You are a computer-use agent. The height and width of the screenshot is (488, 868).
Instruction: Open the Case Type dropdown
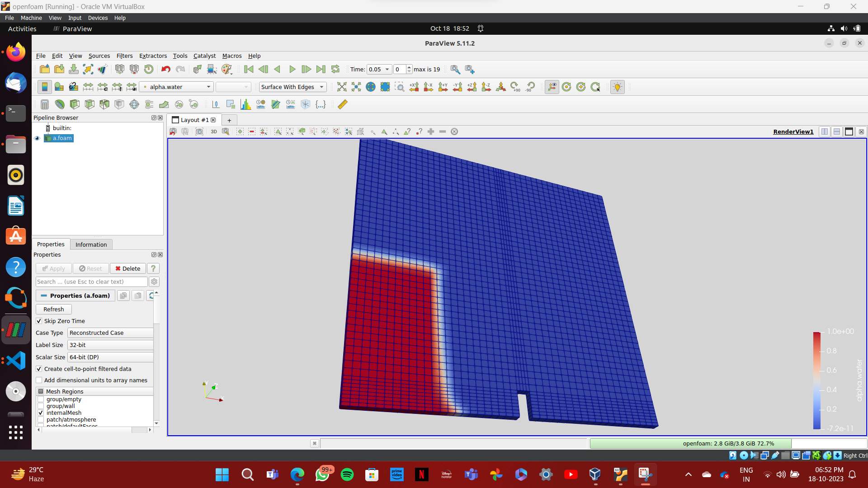110,333
